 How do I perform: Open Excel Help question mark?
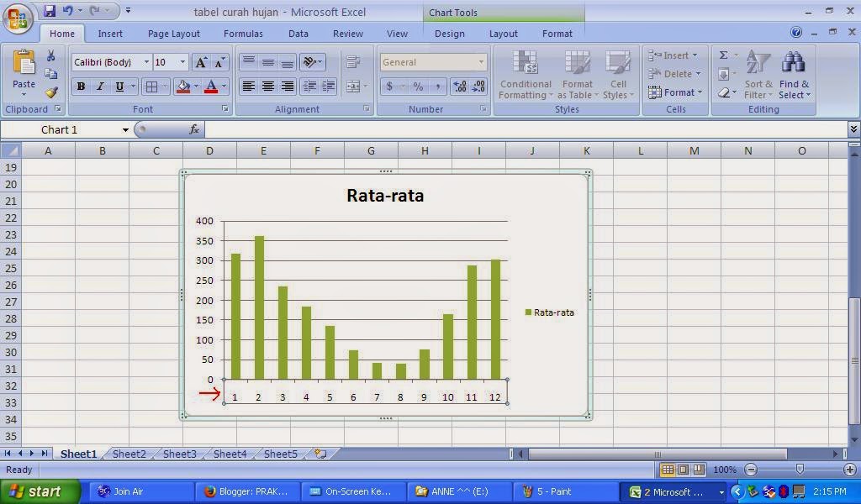(796, 33)
